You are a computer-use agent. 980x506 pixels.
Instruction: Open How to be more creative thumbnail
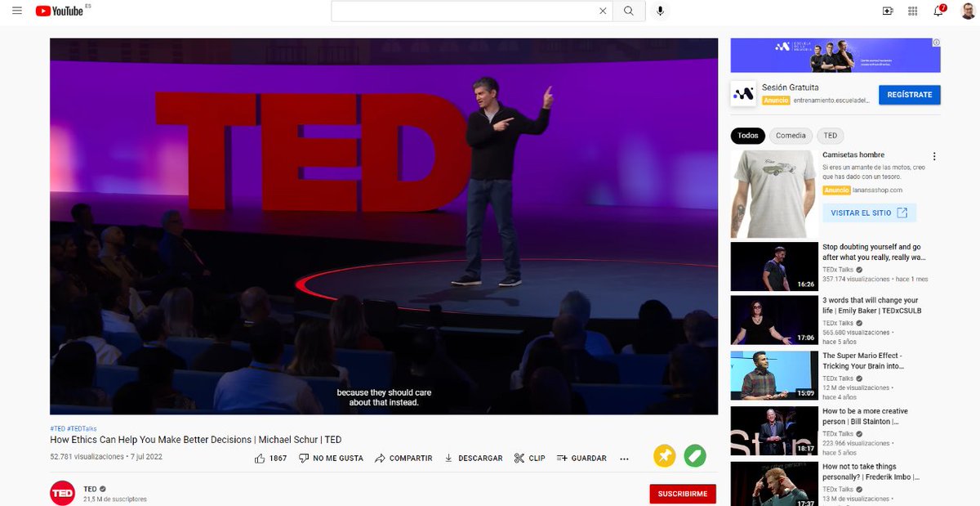(774, 431)
